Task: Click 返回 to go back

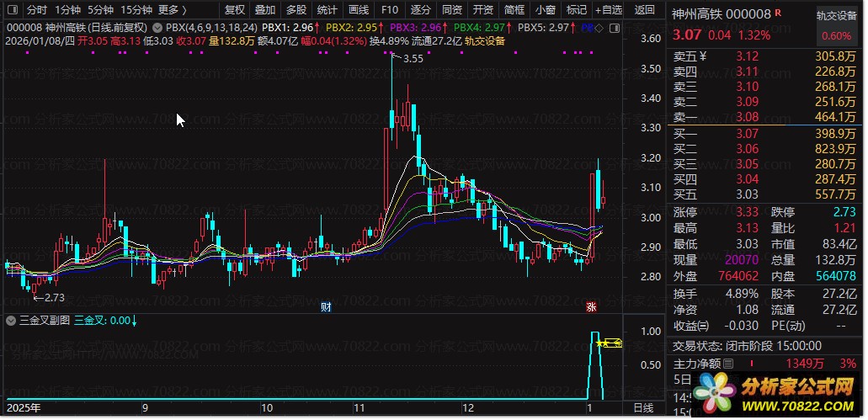Action: (644, 9)
